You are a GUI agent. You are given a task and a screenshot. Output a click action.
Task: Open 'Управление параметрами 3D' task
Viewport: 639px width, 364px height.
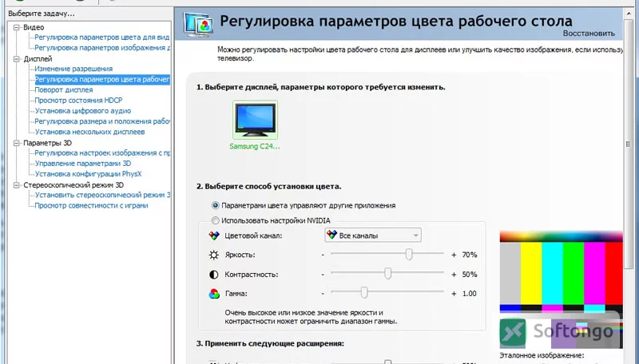[x=83, y=164]
